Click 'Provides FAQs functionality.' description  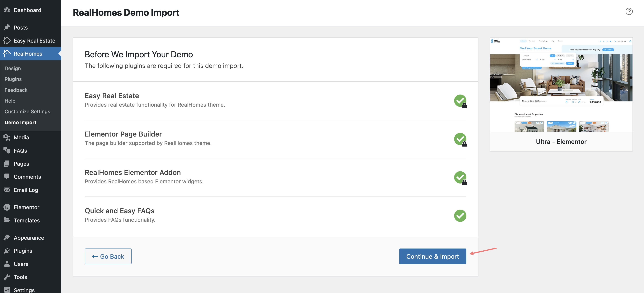[x=120, y=220]
